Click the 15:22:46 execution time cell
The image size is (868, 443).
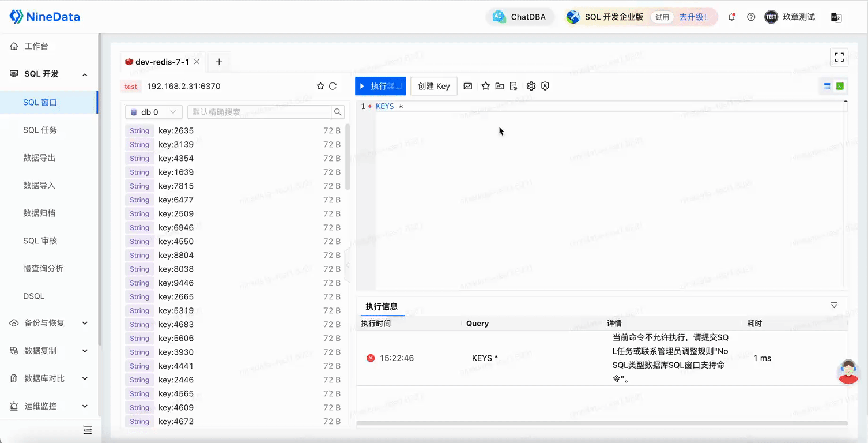(x=397, y=358)
